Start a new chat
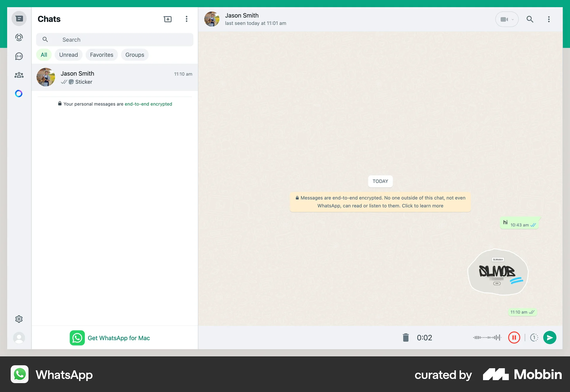 pyautogui.click(x=168, y=19)
